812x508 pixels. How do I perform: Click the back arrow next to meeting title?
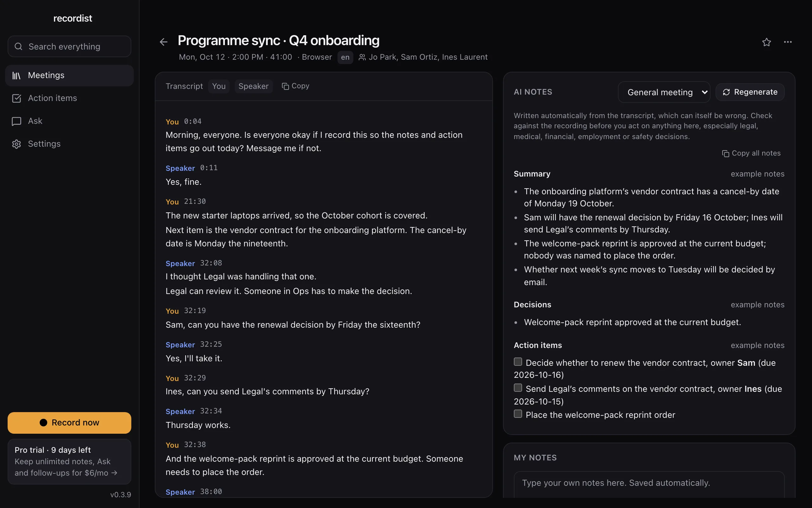(163, 42)
